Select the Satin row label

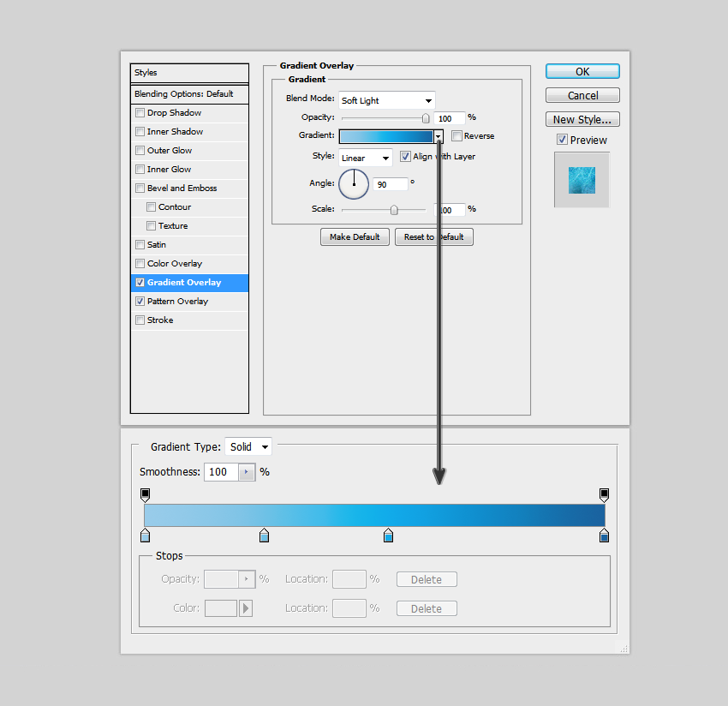(157, 245)
